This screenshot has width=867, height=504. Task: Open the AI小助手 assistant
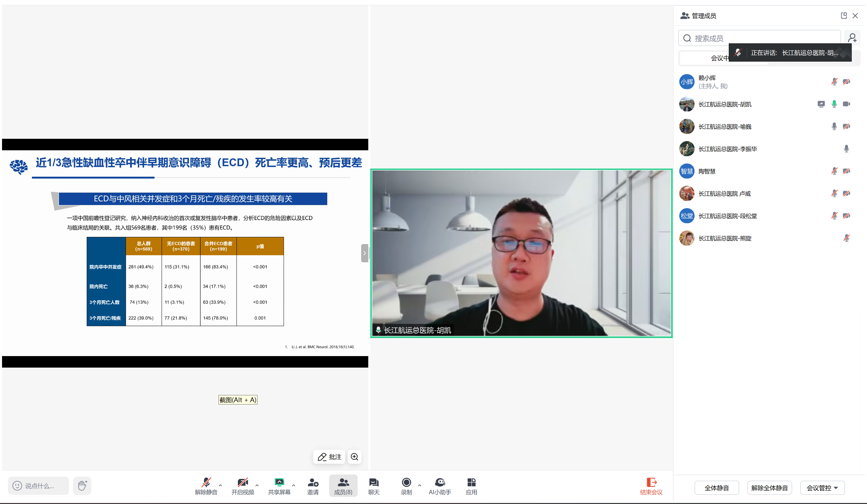pyautogui.click(x=440, y=486)
